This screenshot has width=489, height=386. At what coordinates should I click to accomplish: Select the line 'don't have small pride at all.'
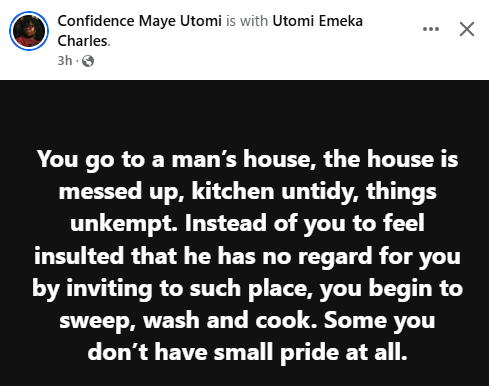coord(247,352)
